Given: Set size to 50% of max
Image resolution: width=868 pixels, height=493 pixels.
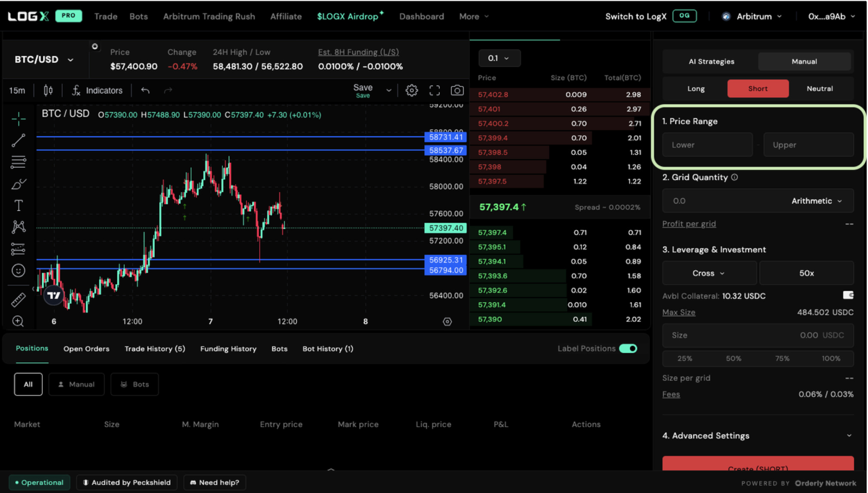Looking at the screenshot, I should point(733,358).
